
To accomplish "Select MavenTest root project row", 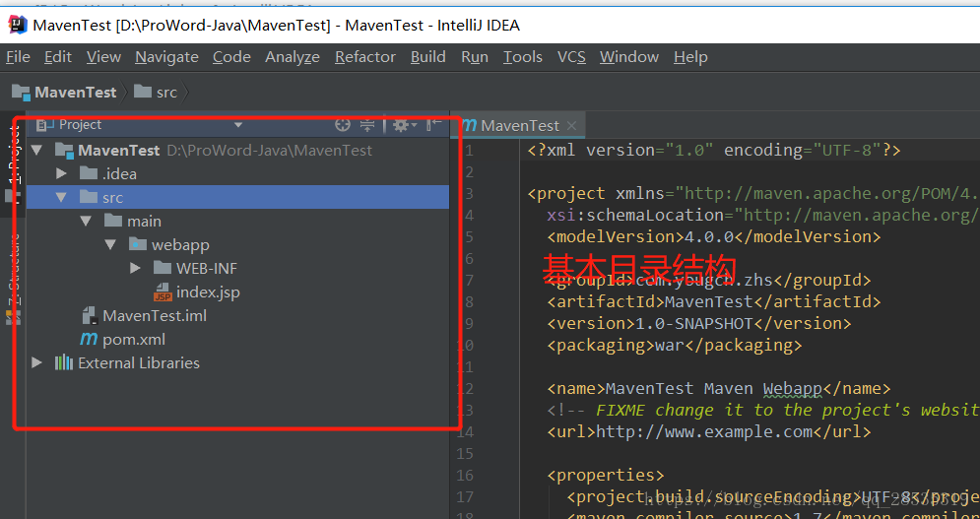I will click(237, 150).
